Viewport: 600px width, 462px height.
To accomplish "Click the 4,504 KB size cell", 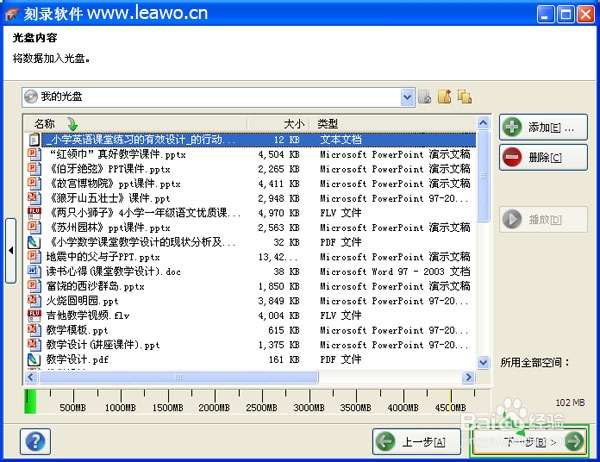I will click(x=279, y=155).
